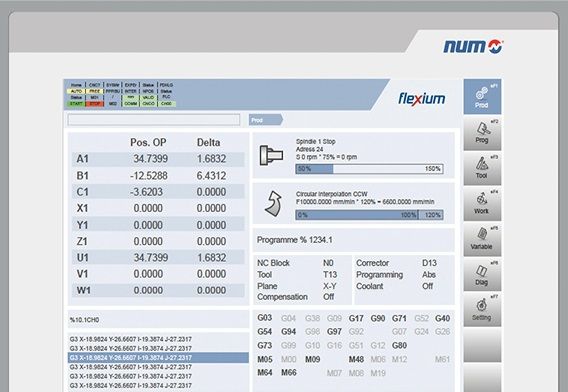Click the Programme % 1234.1 field
The image size is (568, 392).
click(354, 240)
